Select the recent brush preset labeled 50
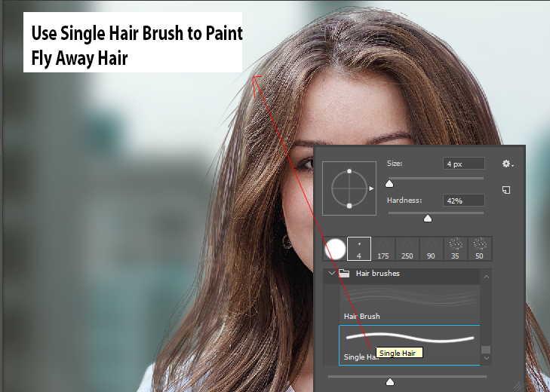Image resolution: width=550 pixels, height=392 pixels. 480,249
